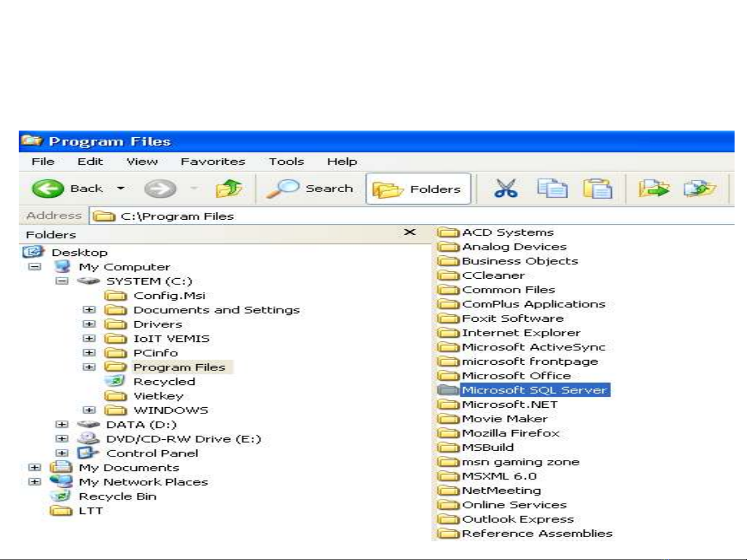The height and width of the screenshot is (560, 747).
Task: Select the msn gaming zone folder
Action: (520, 462)
